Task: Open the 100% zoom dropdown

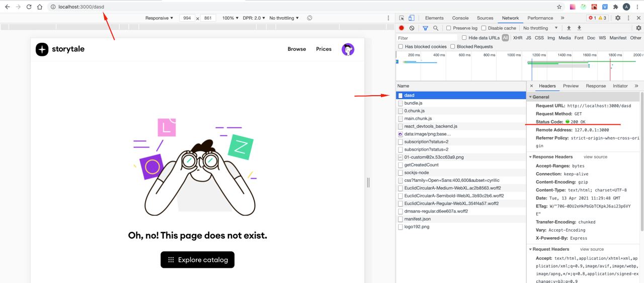Action: coord(230,18)
